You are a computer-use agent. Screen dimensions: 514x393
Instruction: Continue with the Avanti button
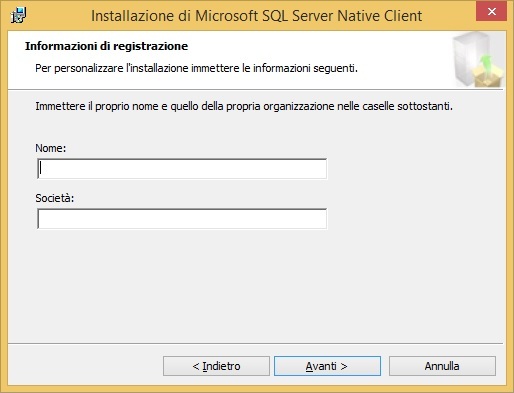point(327,366)
